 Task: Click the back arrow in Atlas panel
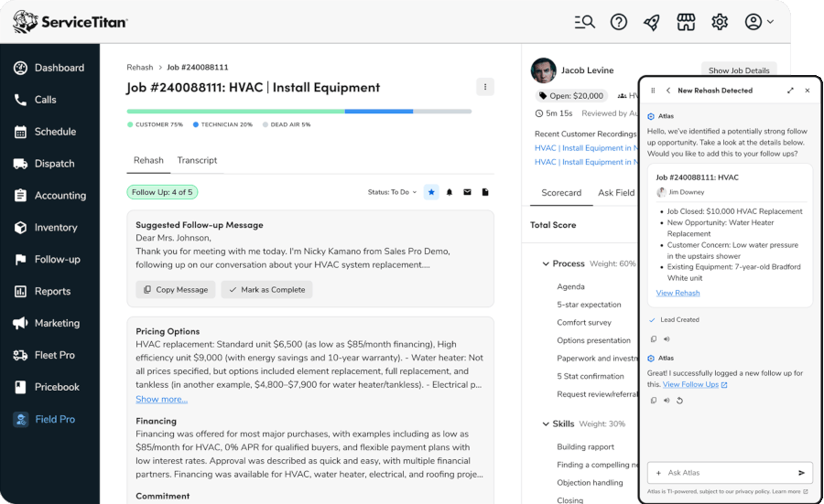(668, 91)
